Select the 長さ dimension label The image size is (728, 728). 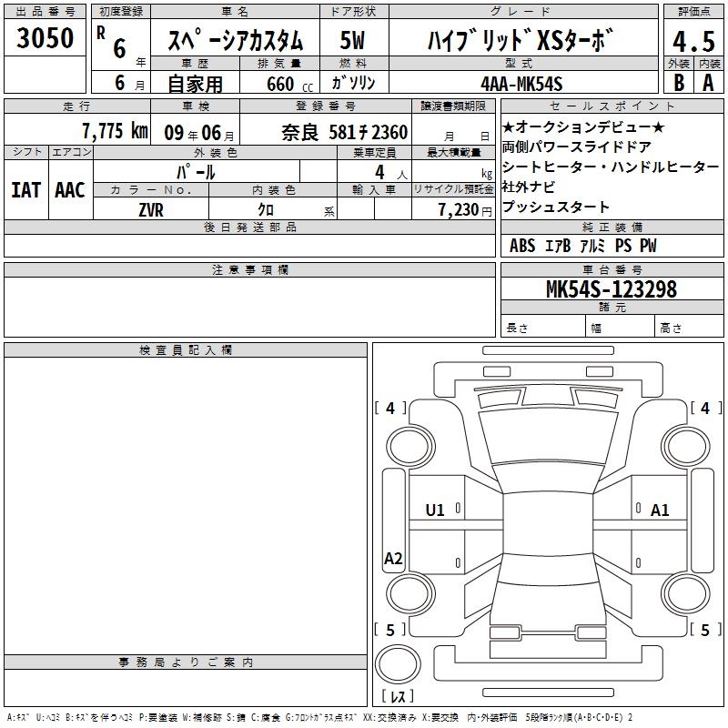[x=517, y=329]
